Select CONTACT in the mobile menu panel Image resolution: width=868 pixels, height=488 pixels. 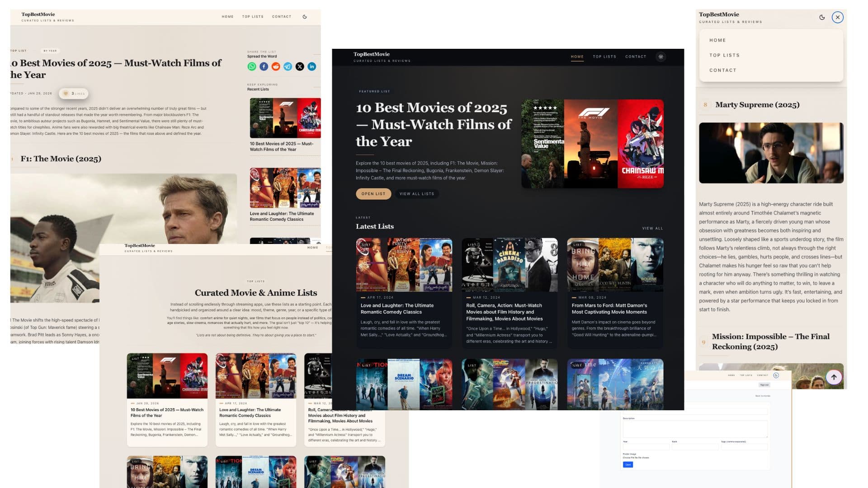point(723,70)
